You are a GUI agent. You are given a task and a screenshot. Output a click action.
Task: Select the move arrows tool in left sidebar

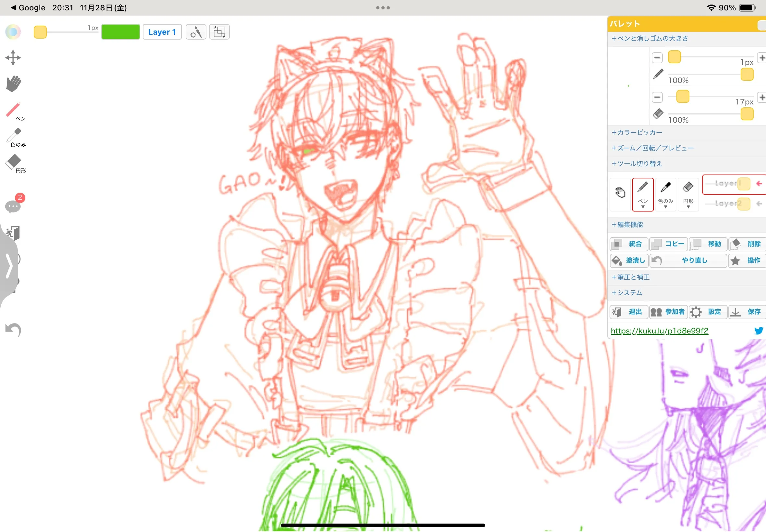13,58
